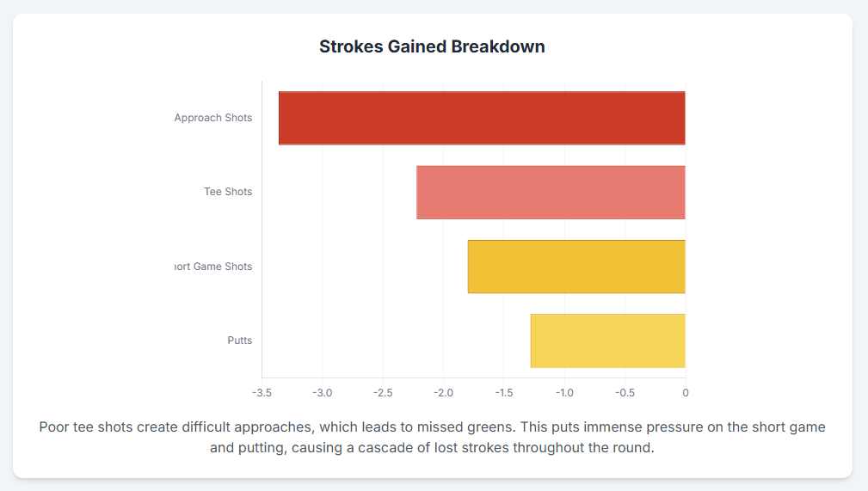The image size is (868, 491).
Task: Click the 0 tick on x-axis
Action: point(686,393)
